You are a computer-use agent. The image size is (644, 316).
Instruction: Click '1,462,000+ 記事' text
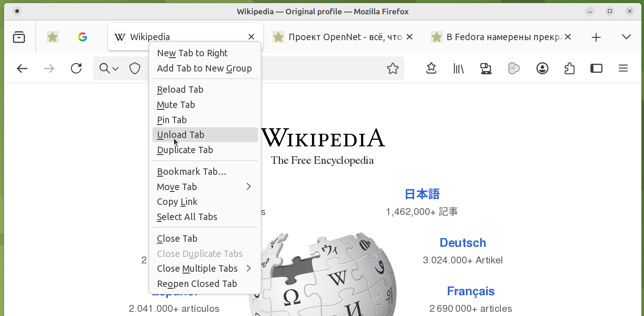point(422,212)
